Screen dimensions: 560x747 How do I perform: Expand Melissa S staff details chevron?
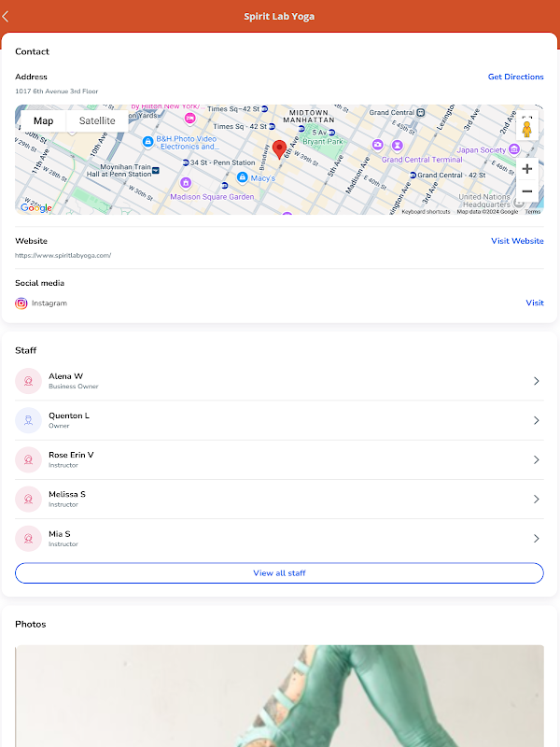[536, 500]
